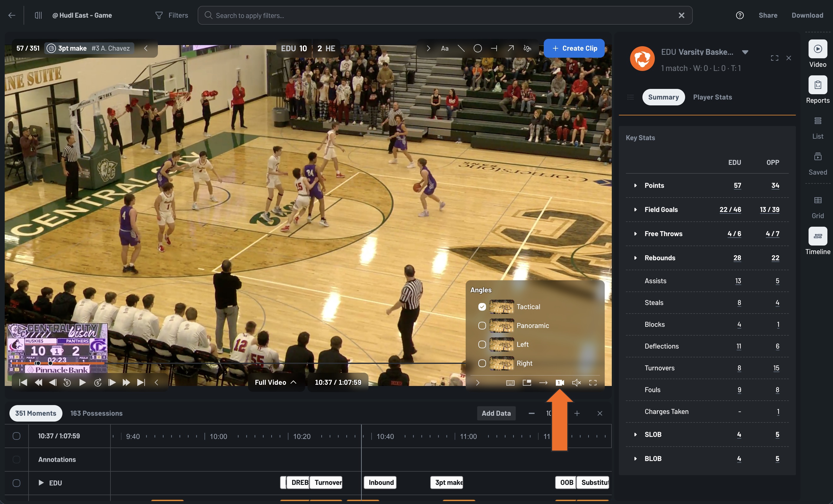The width and height of the screenshot is (833, 504).
Task: Click the Create Clip button
Action: [x=574, y=48]
